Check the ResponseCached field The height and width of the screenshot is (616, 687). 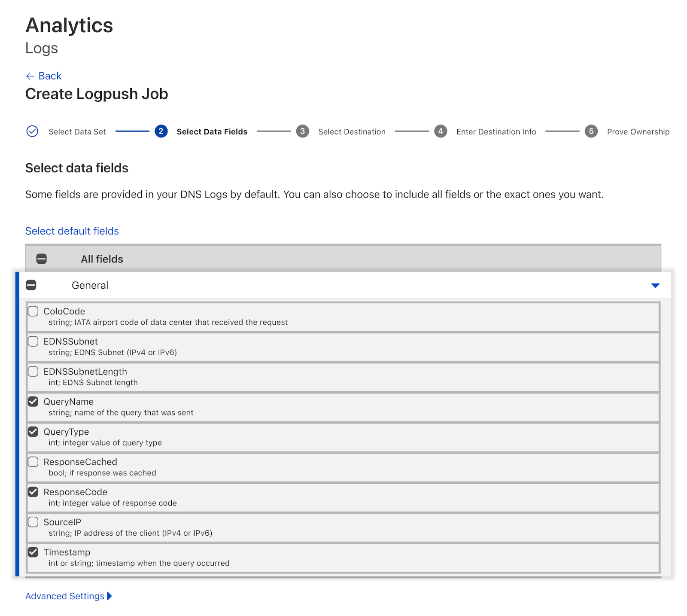pos(33,461)
